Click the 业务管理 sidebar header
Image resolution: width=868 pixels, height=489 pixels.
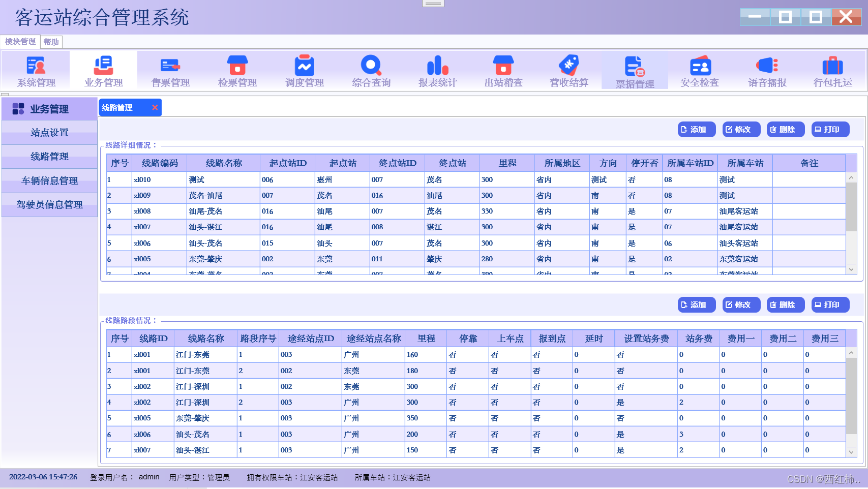pyautogui.click(x=49, y=109)
